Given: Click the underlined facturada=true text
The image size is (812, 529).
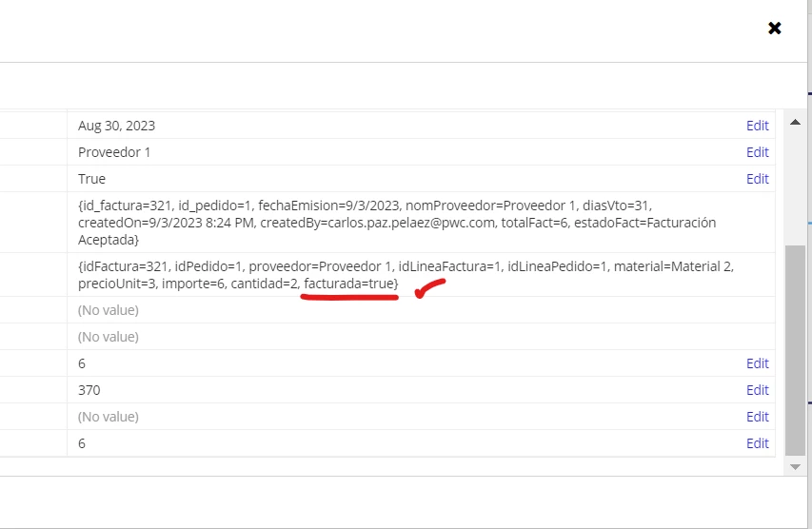Looking at the screenshot, I should pyautogui.click(x=350, y=284).
